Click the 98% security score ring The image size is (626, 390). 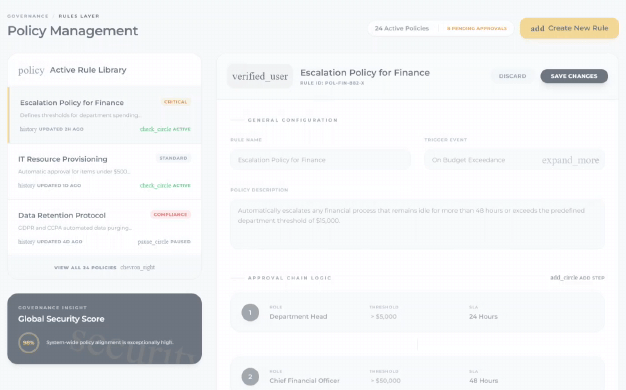(29, 342)
